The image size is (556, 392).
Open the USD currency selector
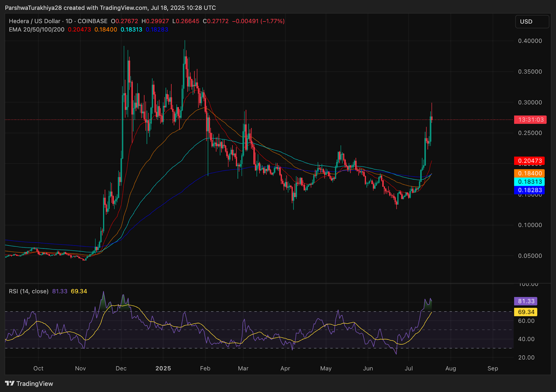click(532, 22)
